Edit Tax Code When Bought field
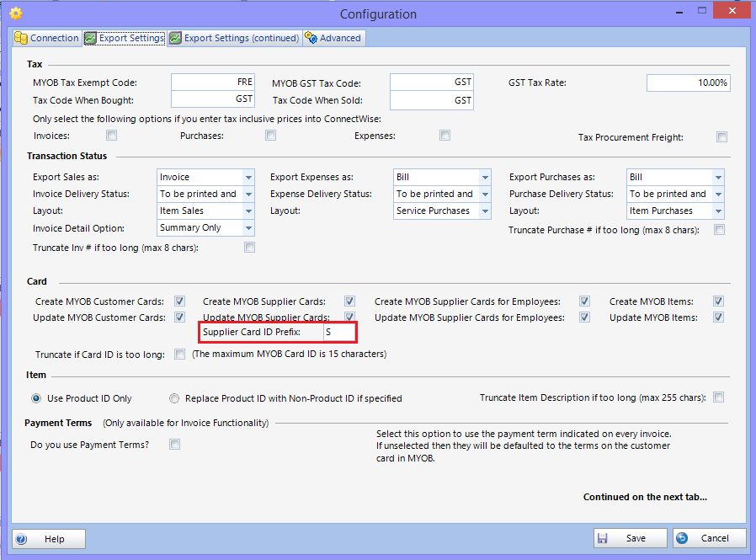756x560 pixels. (213, 99)
